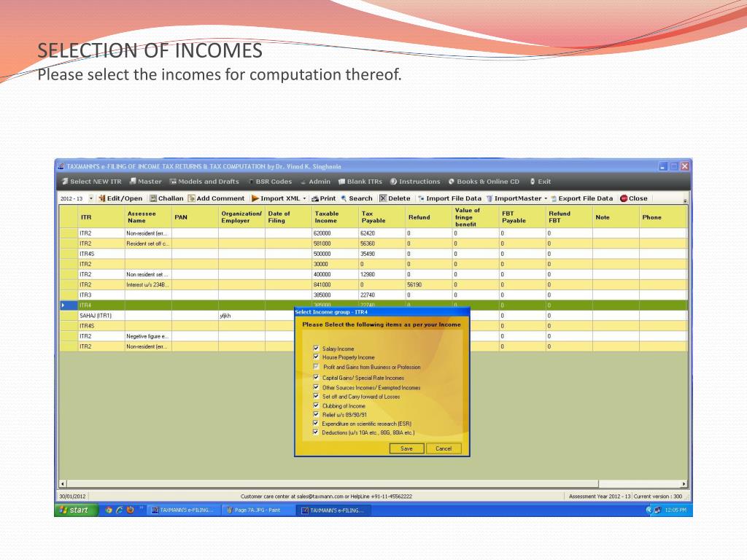Open Blank ITRs menu
This screenshot has height=560, width=747.
[360, 182]
